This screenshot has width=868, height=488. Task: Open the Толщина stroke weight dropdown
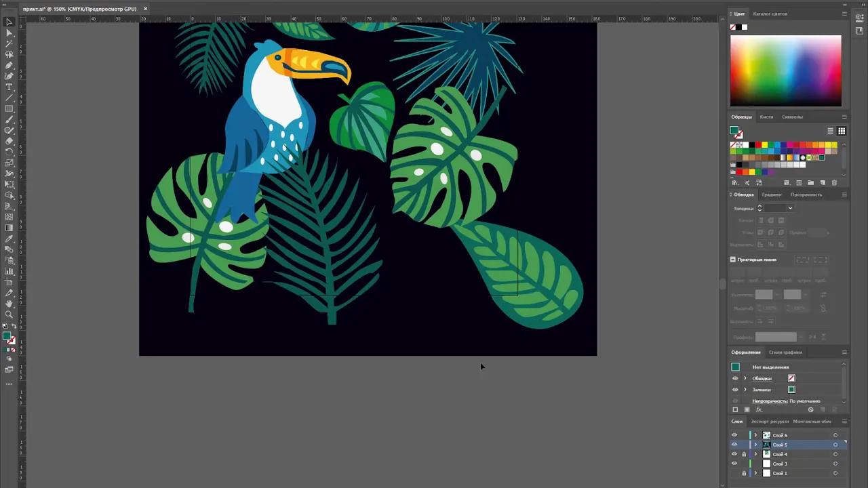tap(790, 209)
